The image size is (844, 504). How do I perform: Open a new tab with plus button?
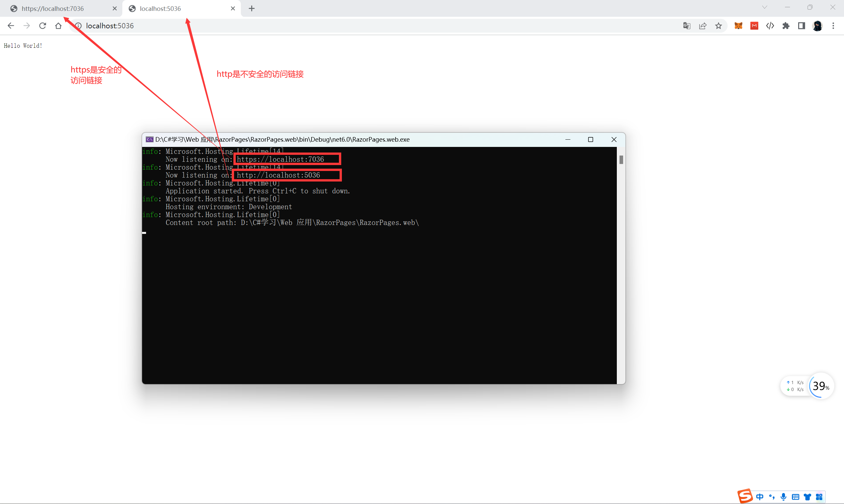tap(252, 9)
